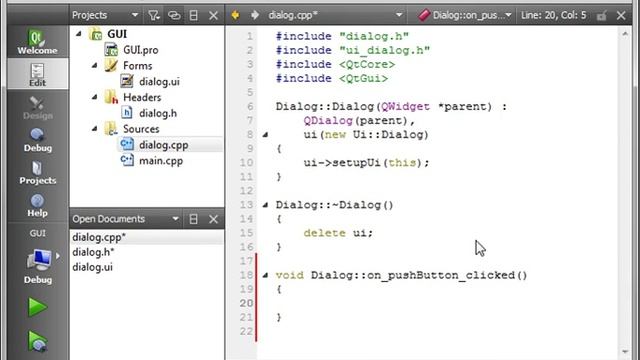This screenshot has width=640, height=360.
Task: Go forward in editor navigation history
Action: click(x=255, y=15)
